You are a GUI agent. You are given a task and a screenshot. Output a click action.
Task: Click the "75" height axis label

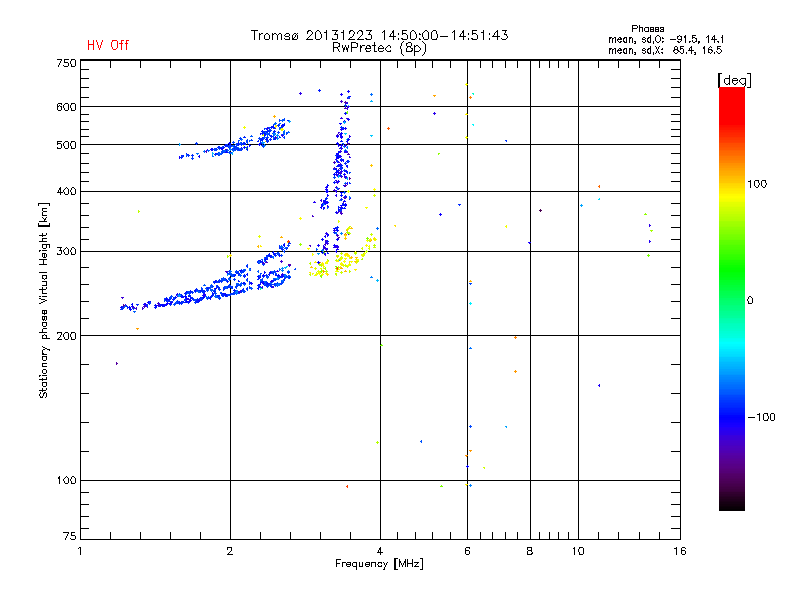coord(70,536)
